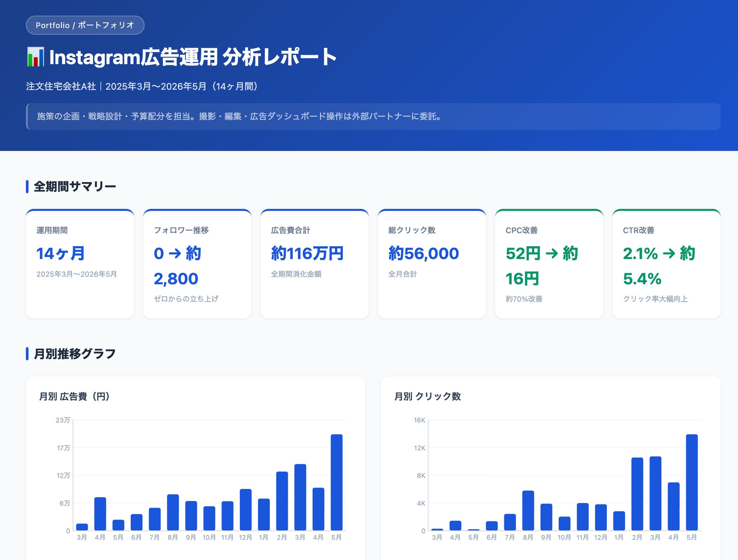Click the CTR改善 card label

(639, 230)
